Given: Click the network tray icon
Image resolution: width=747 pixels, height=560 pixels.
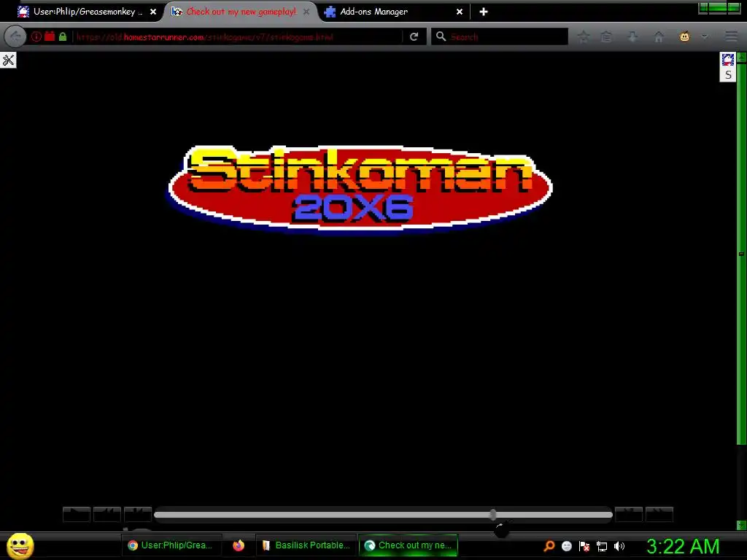Looking at the screenshot, I should point(602,546).
